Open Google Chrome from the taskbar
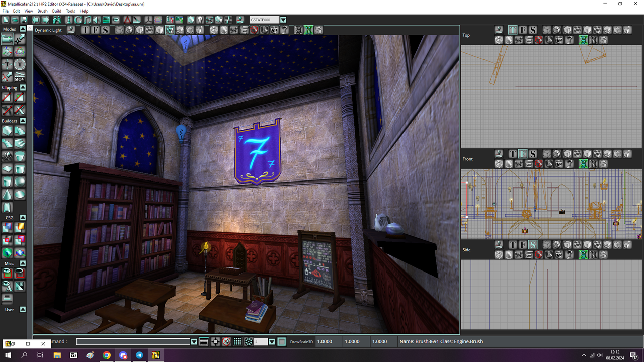Image resolution: width=644 pixels, height=362 pixels. pyautogui.click(x=107, y=355)
